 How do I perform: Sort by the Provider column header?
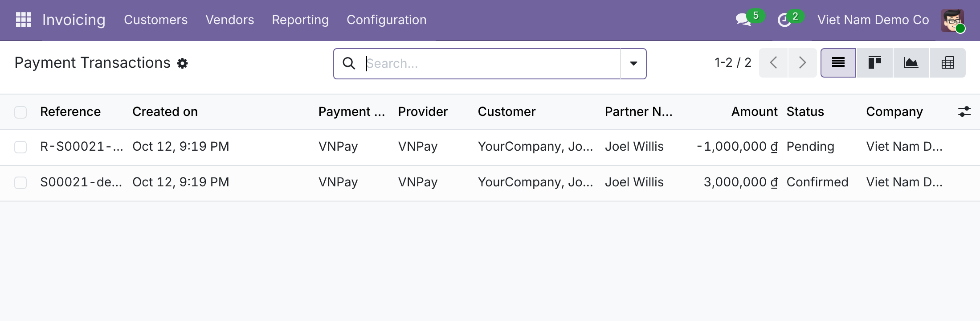[x=423, y=111]
